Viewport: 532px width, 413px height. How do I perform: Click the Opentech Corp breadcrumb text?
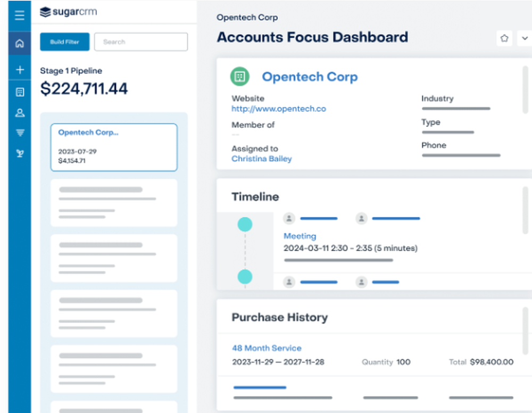click(247, 18)
